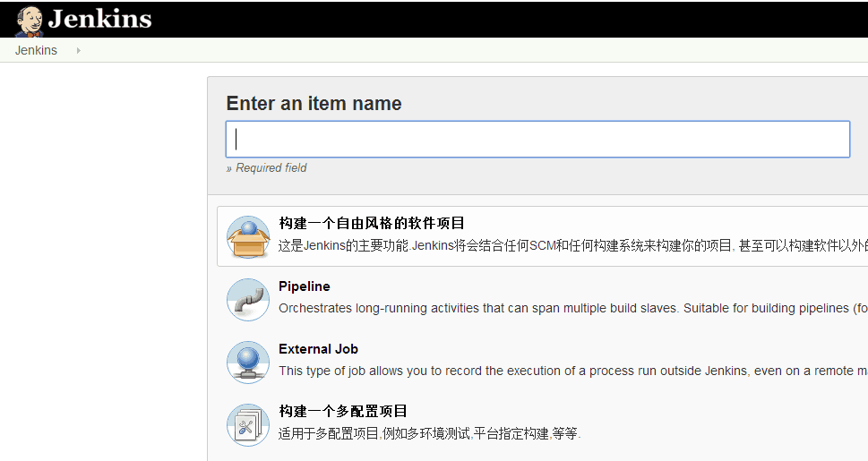Select the freestyle project box icon
This screenshot has height=461, width=868.
(248, 237)
